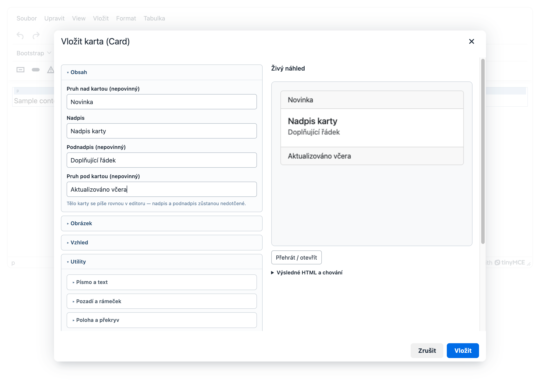This screenshot has height=392, width=540.
Task: Open the Vložit menu
Action: 101,18
